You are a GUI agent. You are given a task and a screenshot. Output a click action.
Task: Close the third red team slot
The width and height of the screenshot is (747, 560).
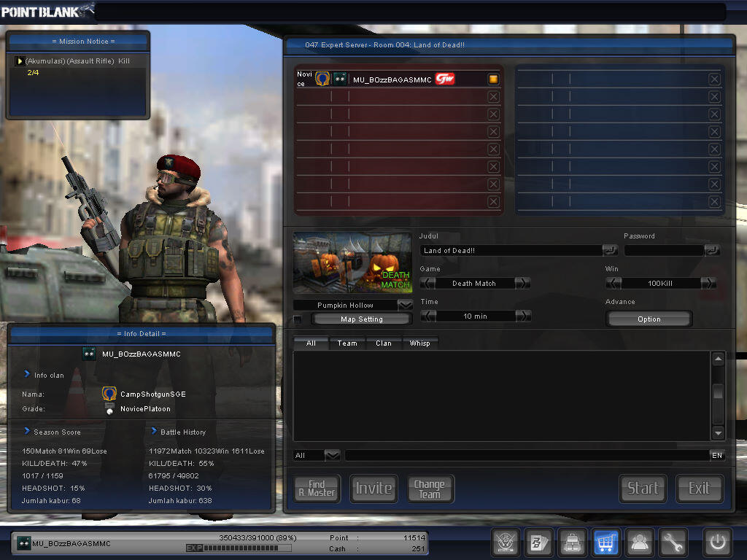point(494,114)
